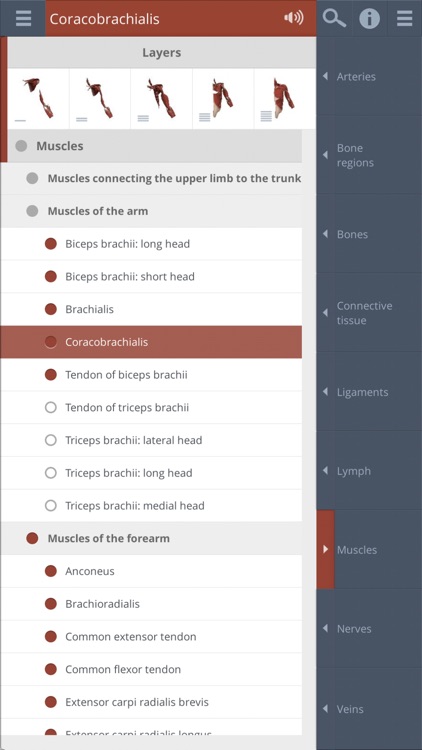
Task: Expand the Ligaments category arrow
Action: click(x=325, y=392)
